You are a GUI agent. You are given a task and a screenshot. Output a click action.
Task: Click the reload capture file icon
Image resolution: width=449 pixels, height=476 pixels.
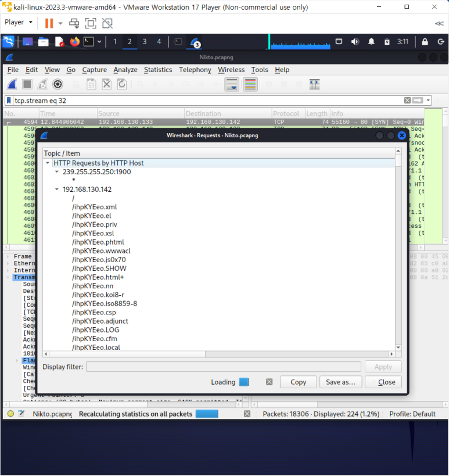click(122, 84)
